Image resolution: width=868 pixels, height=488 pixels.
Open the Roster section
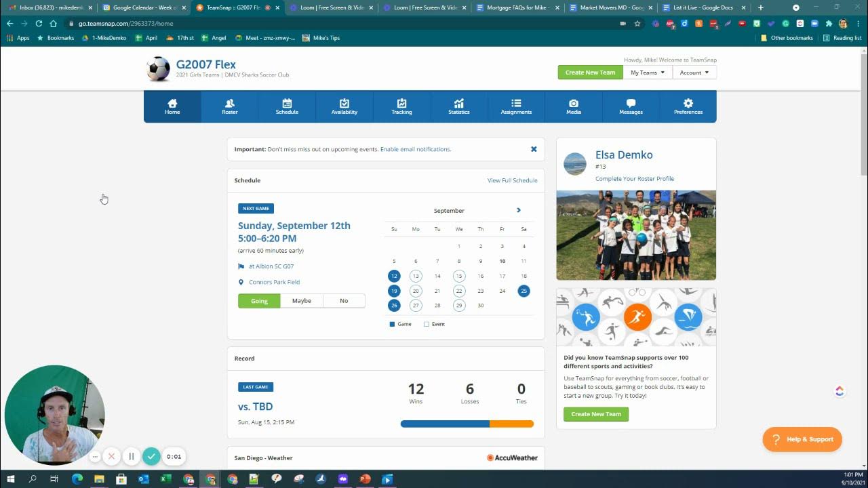[230, 106]
